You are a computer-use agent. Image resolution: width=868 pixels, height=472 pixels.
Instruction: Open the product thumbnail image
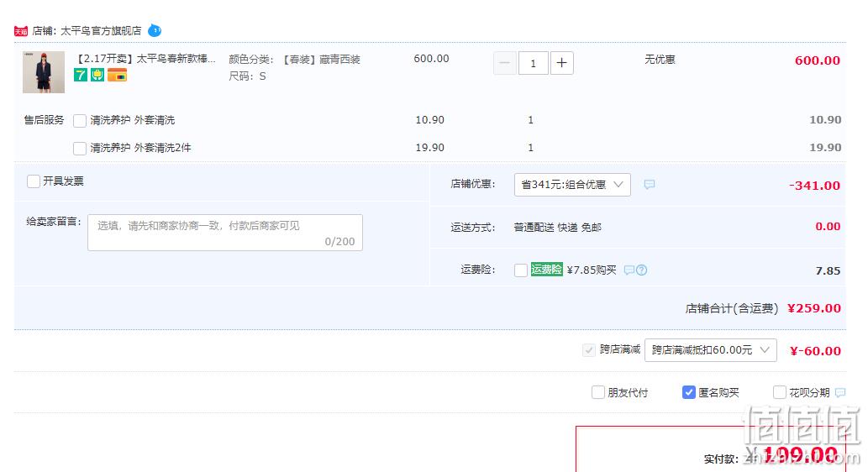44,72
